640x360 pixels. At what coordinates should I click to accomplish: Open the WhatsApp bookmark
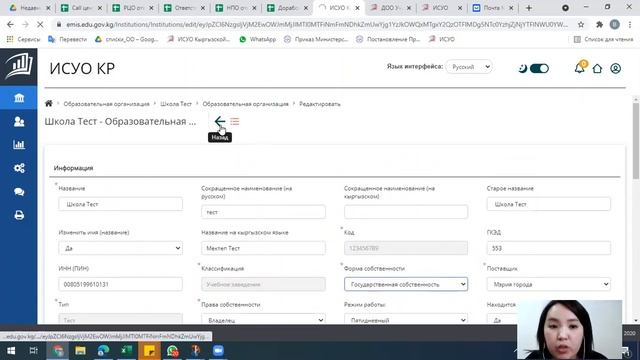point(258,39)
